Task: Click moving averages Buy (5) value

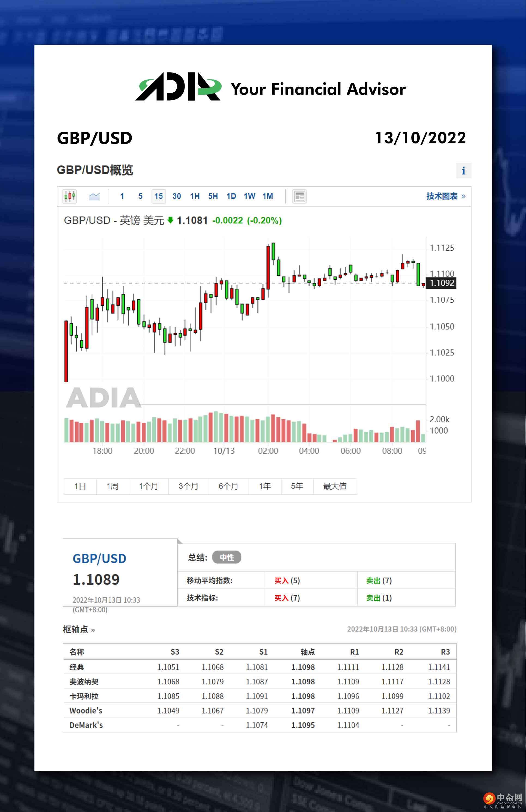Action: pos(287,581)
